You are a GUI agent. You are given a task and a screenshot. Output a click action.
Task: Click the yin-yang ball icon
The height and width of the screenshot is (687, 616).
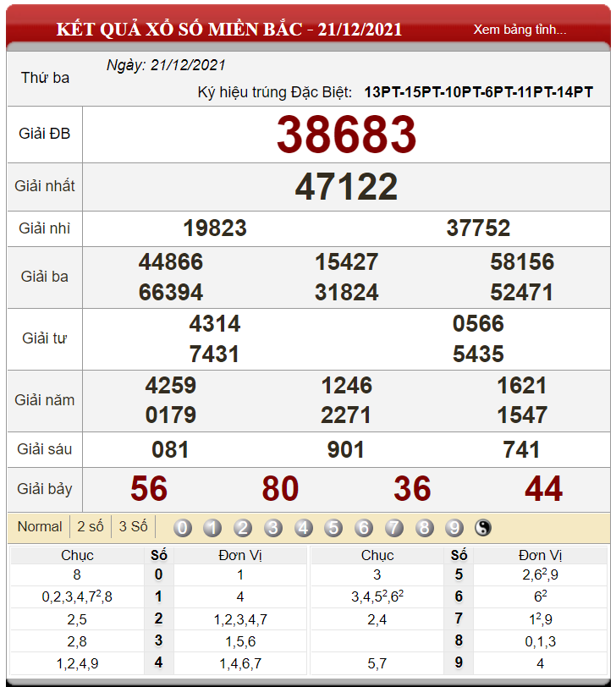483,528
